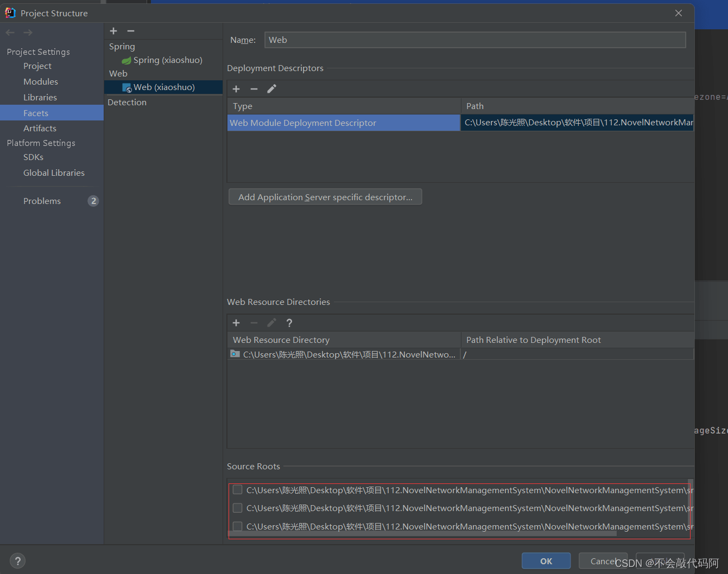
Task: Click the add facet plus icon
Action: (x=113, y=31)
